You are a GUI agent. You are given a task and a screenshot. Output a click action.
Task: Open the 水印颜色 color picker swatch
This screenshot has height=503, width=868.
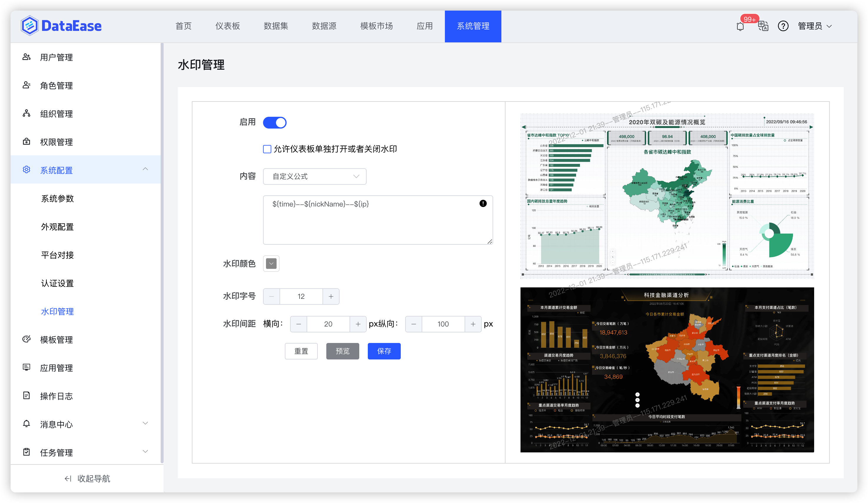pos(271,264)
